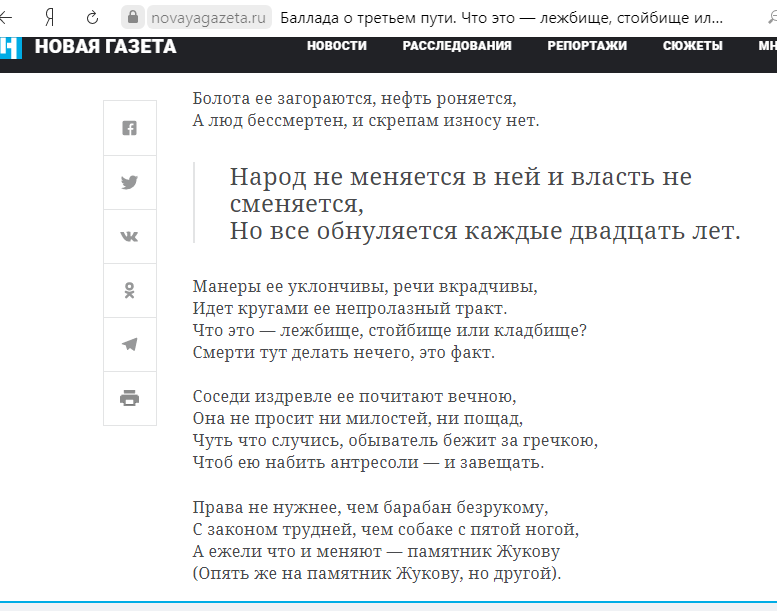Screen dimensions: 777x611
Task: Click line 'А ежели что и меняют — памятник Жукову'
Action: pos(377,551)
